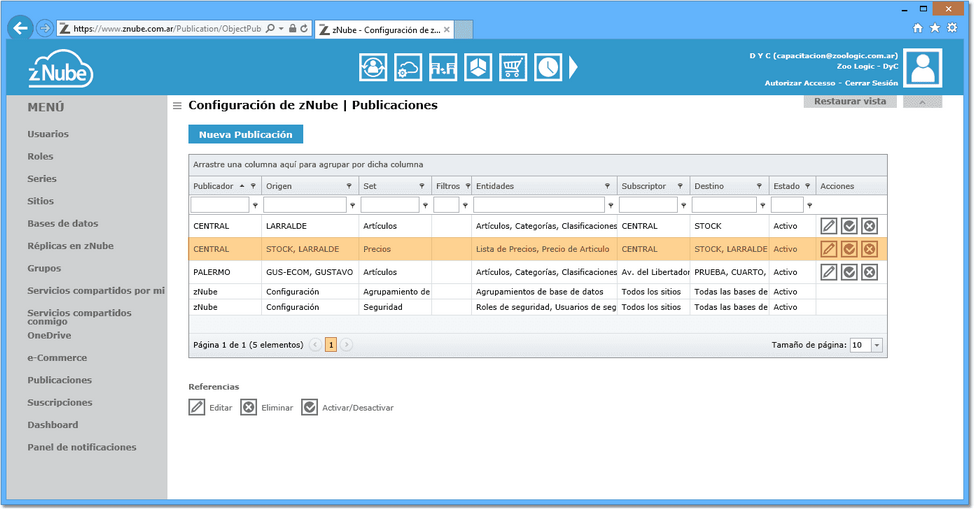Viewport: 974px width, 510px height.
Task: Open browser settings gear icon
Action: pos(952,28)
